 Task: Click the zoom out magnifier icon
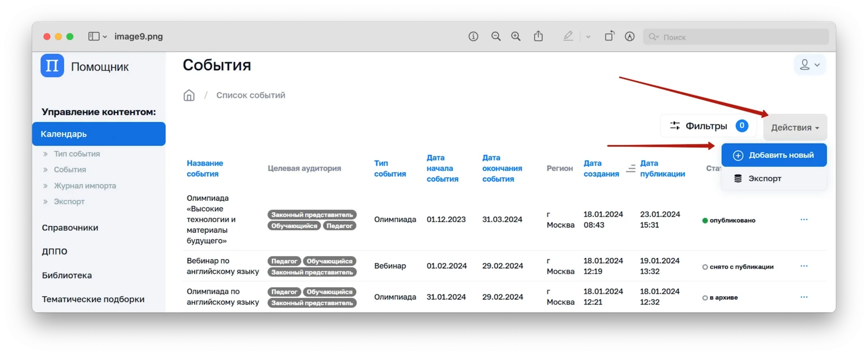(x=496, y=37)
